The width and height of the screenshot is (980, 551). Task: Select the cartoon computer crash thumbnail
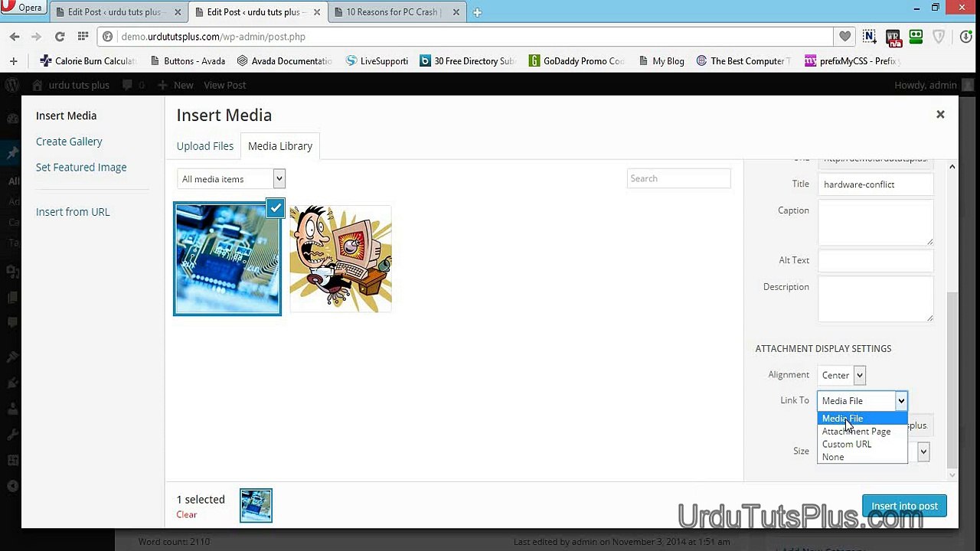click(x=341, y=259)
